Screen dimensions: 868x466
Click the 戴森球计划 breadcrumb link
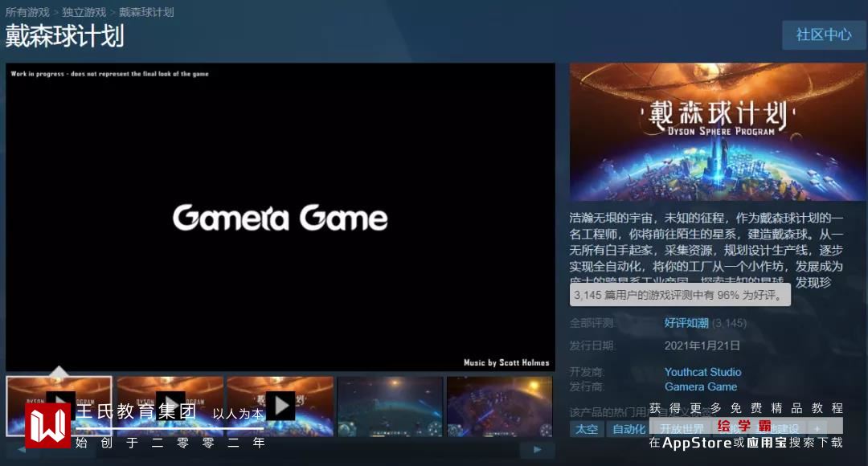(146, 12)
